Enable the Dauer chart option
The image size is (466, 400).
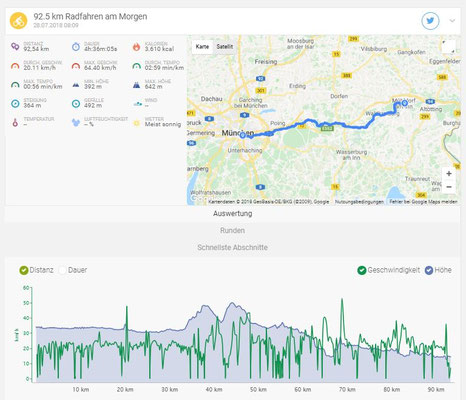click(62, 270)
